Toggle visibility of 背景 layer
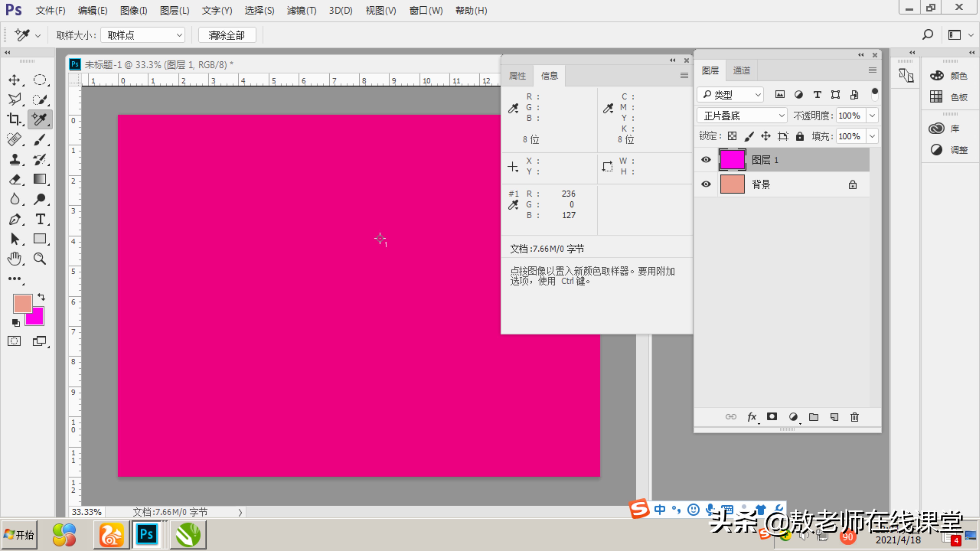Viewport: 980px width, 551px height. pyautogui.click(x=706, y=184)
